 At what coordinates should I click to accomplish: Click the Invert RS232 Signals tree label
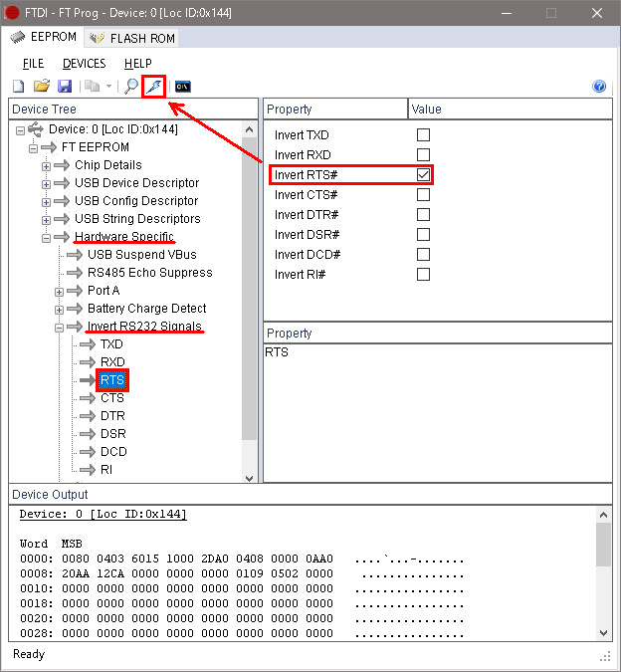tap(144, 327)
